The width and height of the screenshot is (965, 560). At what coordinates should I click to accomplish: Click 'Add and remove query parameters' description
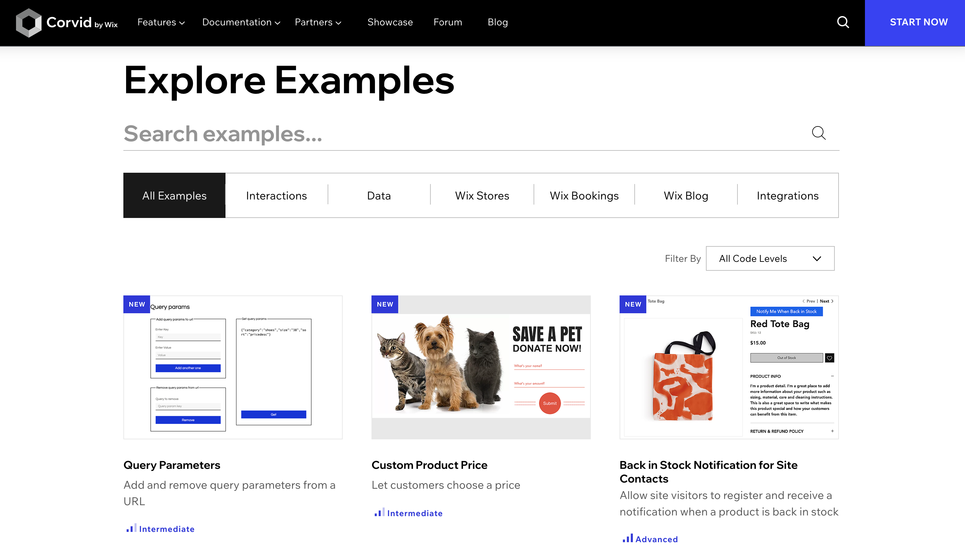tap(229, 493)
